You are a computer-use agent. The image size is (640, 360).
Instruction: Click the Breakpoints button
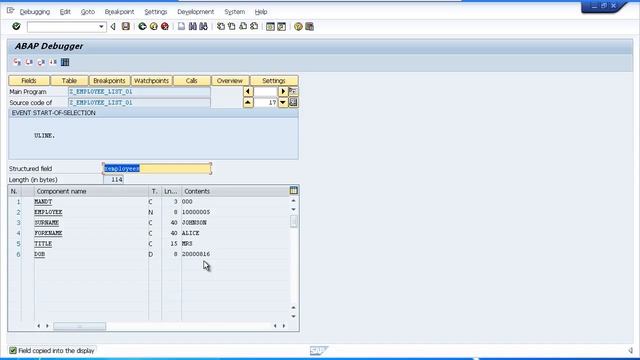[109, 80]
